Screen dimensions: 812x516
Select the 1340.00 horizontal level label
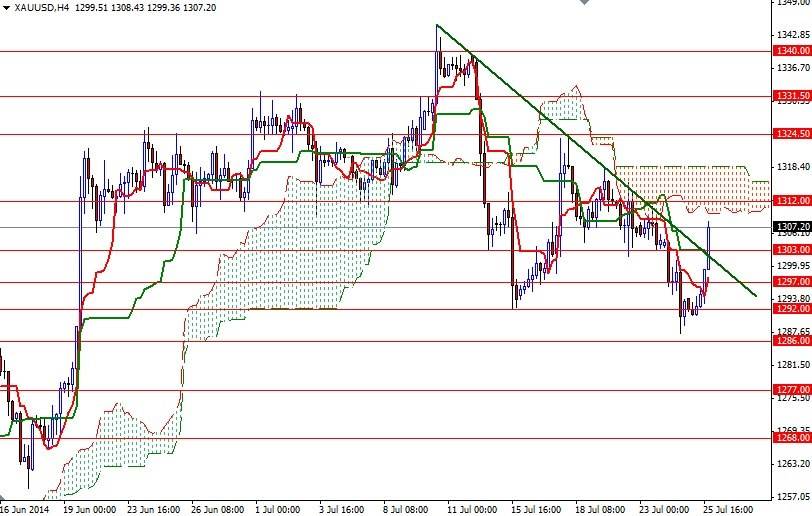tap(792, 51)
